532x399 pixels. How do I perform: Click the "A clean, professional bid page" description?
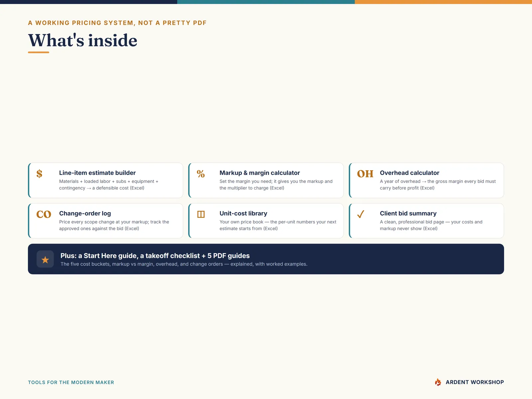[431, 225]
